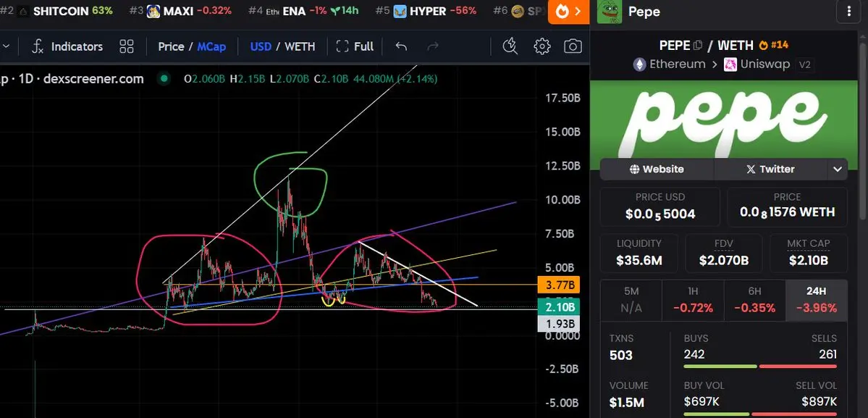Click the HYPER token avatar icon
Screen dimensions: 868x418
(400, 11)
